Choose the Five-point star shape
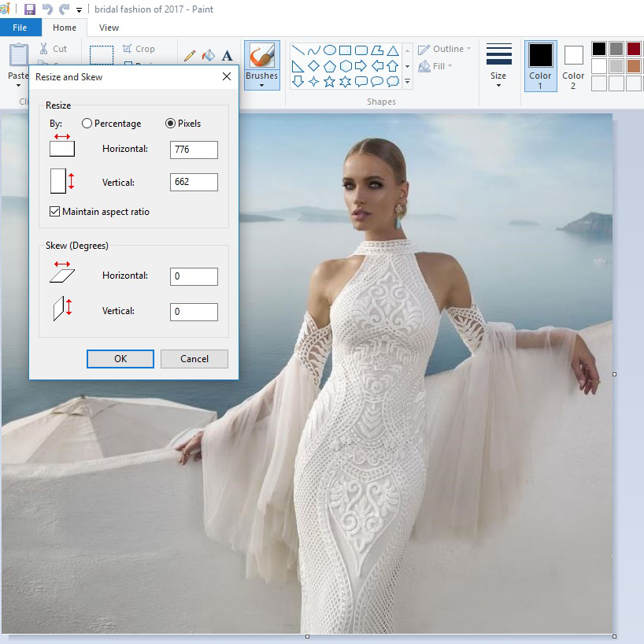 pos(330,82)
